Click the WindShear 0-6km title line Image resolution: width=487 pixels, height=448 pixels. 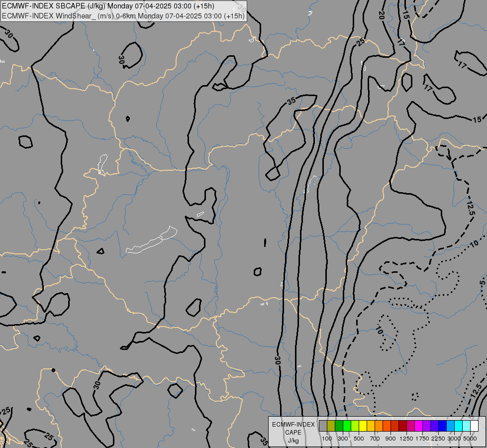[x=123, y=16]
